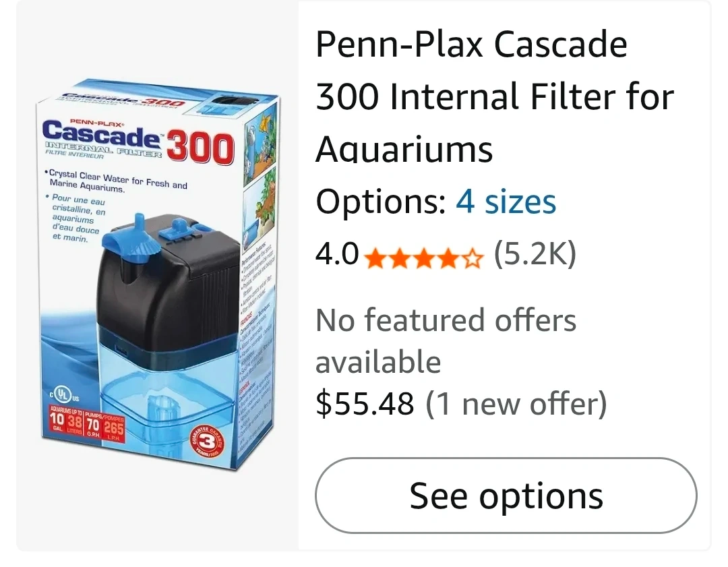The image size is (728, 567).
Task: Click the 4.0 rating number
Action: pos(337,254)
